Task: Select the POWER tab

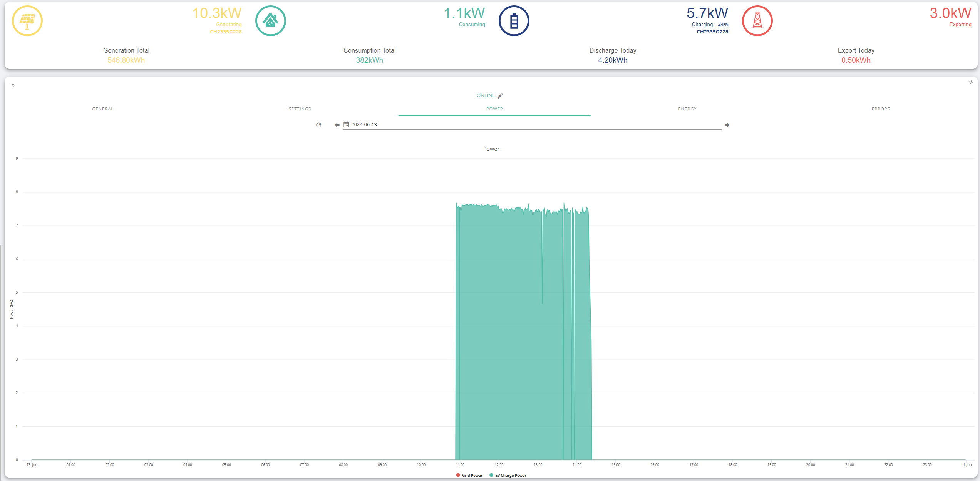Action: pos(494,109)
